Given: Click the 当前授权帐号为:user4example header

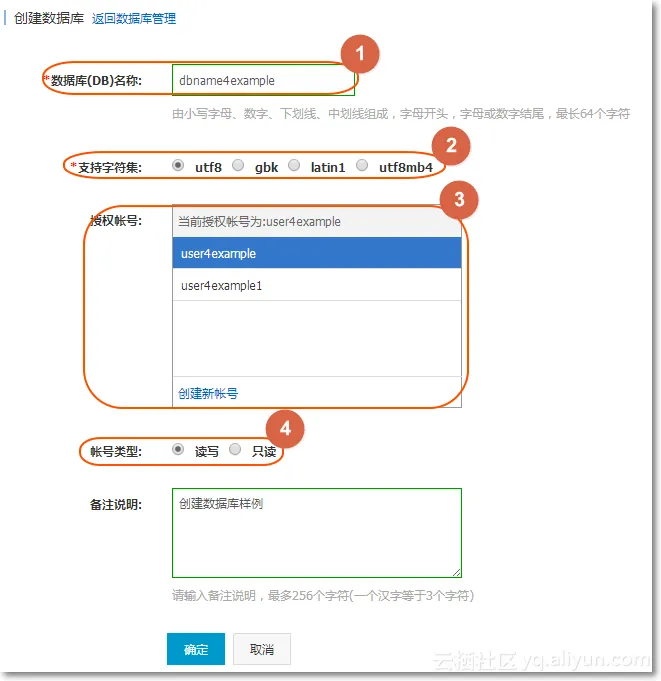Looking at the screenshot, I should click(x=317, y=221).
